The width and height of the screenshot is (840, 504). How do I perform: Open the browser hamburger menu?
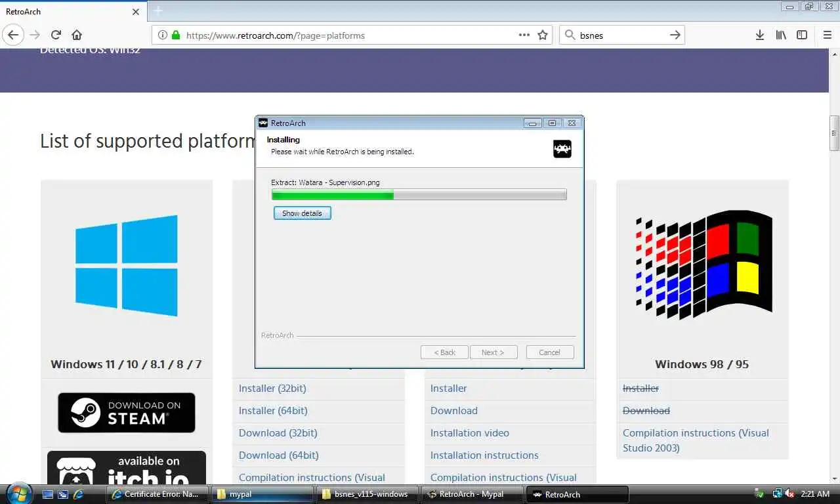pyautogui.click(x=827, y=35)
